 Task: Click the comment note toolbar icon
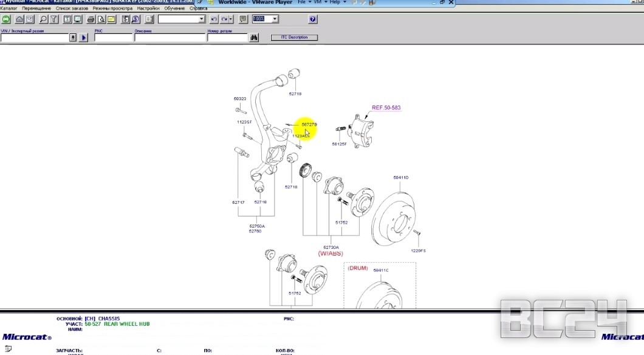[x=243, y=19]
